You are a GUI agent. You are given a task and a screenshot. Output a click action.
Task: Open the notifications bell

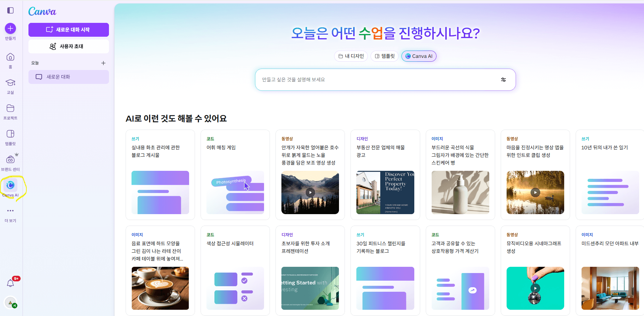10,283
